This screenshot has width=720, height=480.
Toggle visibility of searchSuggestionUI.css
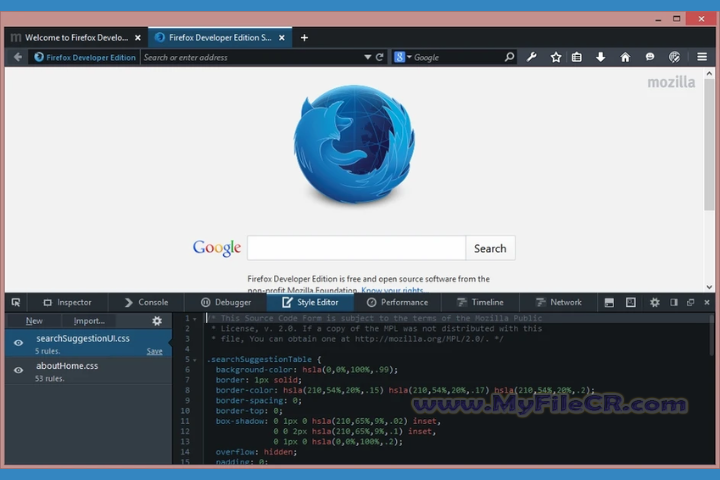[18, 343]
